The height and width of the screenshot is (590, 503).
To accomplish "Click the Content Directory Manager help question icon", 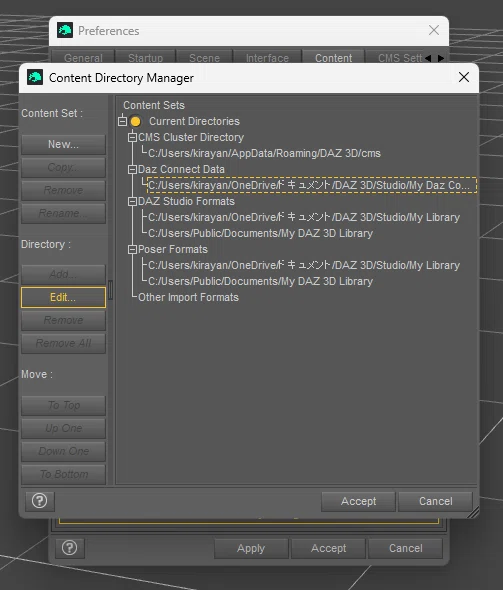I will [40, 501].
